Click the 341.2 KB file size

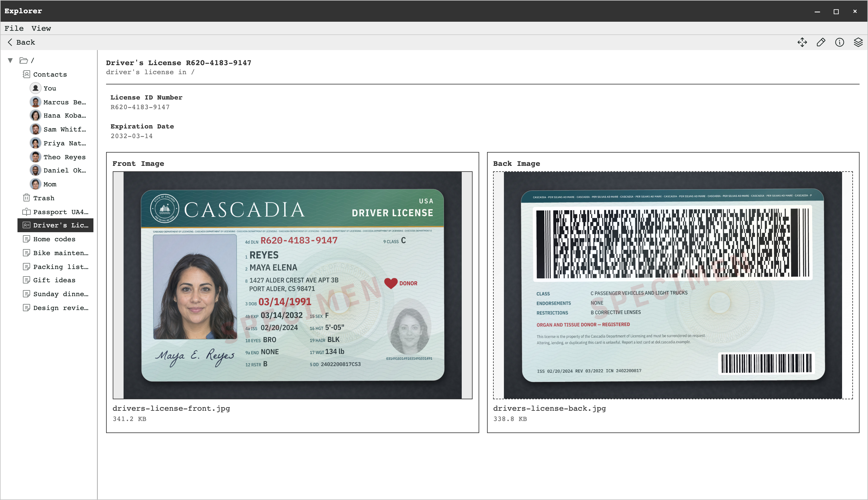click(x=129, y=419)
